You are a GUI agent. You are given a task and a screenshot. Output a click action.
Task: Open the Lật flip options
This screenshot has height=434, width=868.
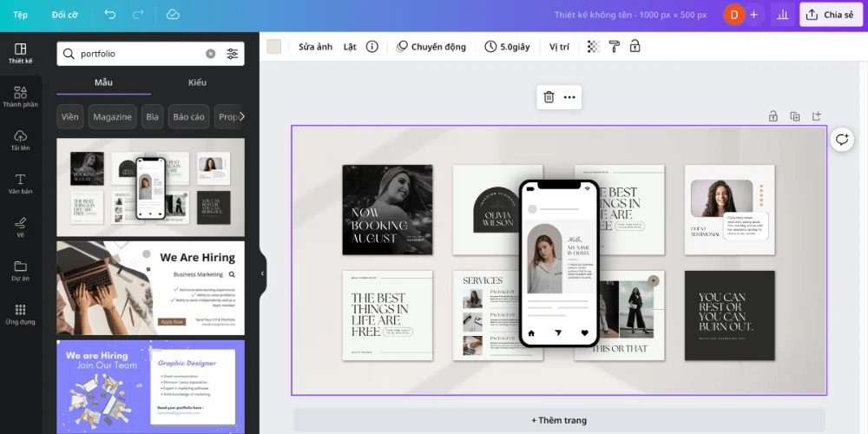pos(350,47)
